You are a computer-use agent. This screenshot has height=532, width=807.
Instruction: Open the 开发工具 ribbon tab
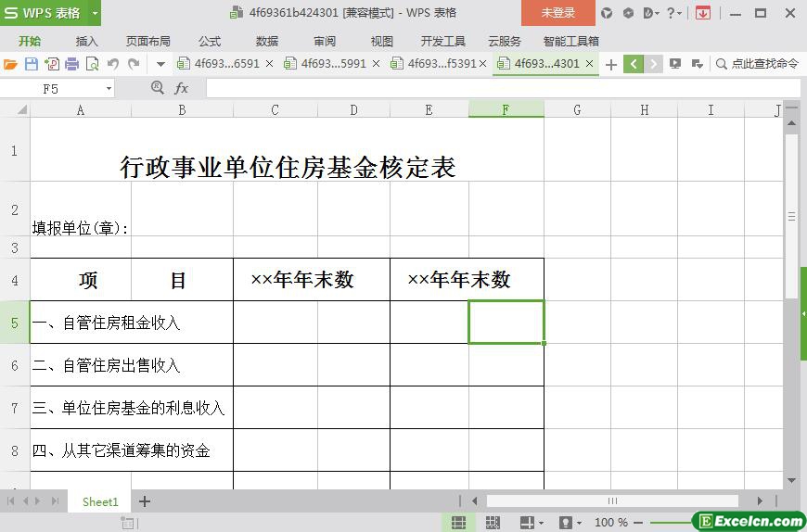tap(443, 41)
